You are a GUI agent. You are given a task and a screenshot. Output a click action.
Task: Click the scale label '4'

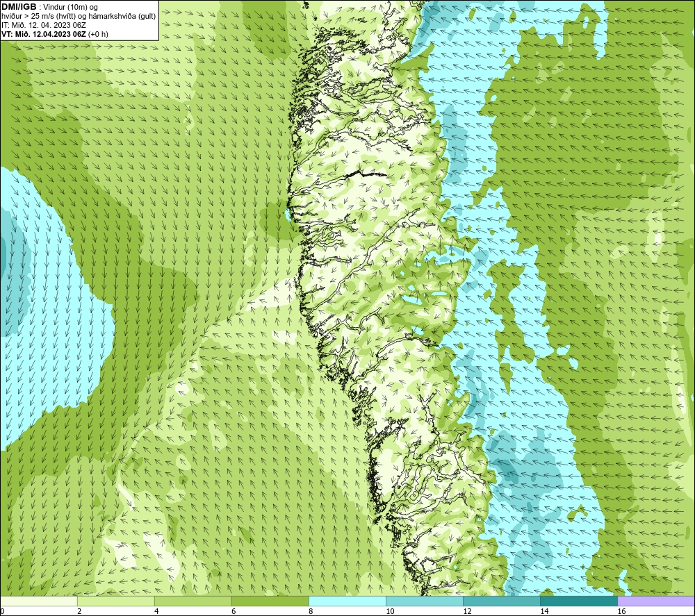click(x=156, y=612)
